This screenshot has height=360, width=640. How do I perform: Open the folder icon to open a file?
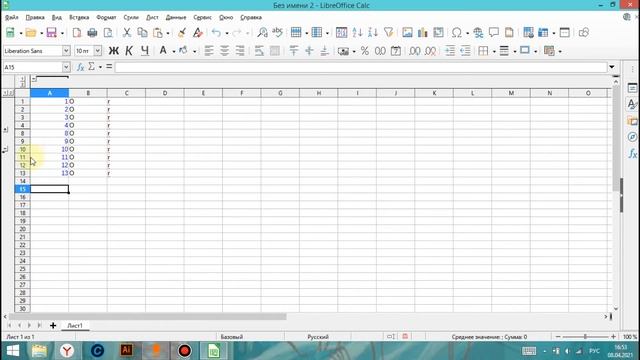31,33
